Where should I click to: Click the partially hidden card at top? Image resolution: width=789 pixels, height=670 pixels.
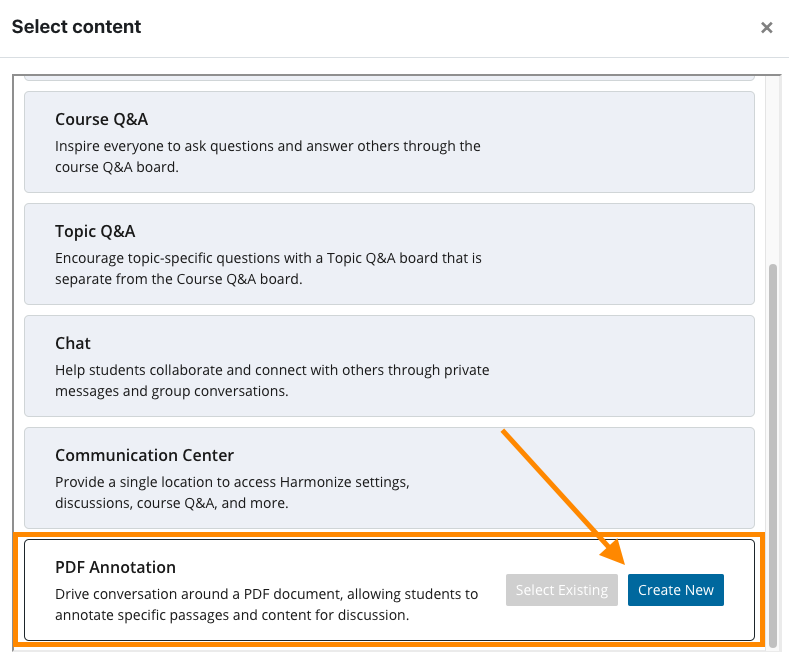389,76
